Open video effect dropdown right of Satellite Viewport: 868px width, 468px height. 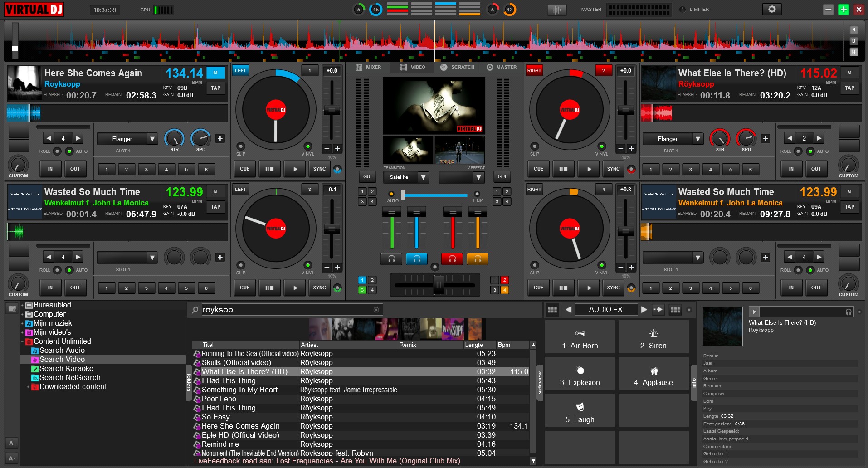pyautogui.click(x=478, y=177)
